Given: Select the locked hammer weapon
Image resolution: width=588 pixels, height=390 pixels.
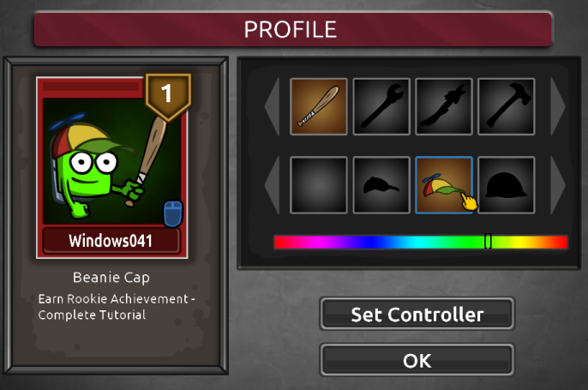Looking at the screenshot, I should click(x=507, y=106).
